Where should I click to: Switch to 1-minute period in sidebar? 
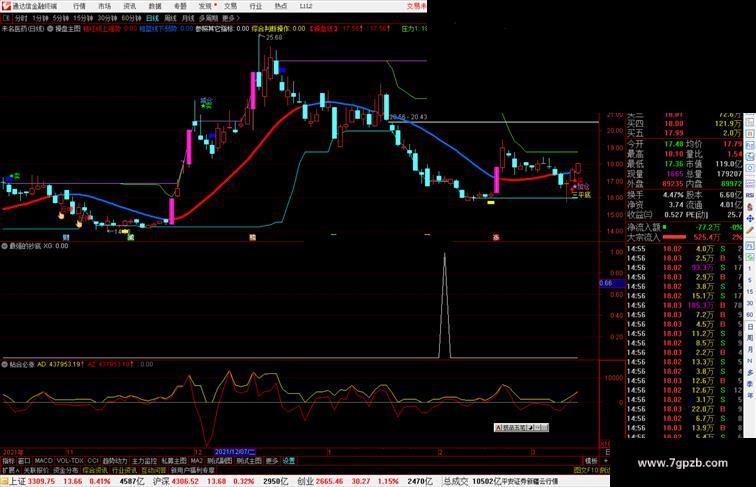coord(750,268)
